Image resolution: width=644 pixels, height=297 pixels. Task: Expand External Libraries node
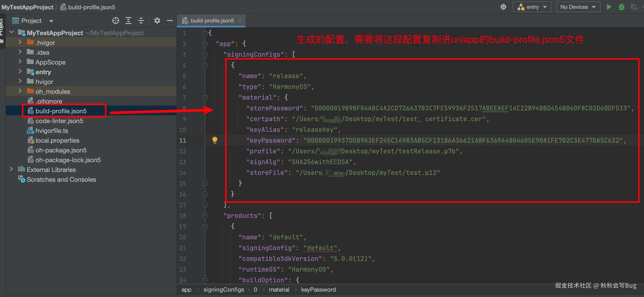(x=11, y=170)
